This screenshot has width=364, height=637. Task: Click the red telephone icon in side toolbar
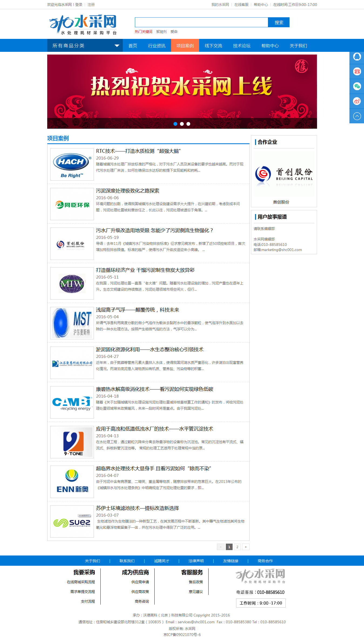(x=357, y=72)
